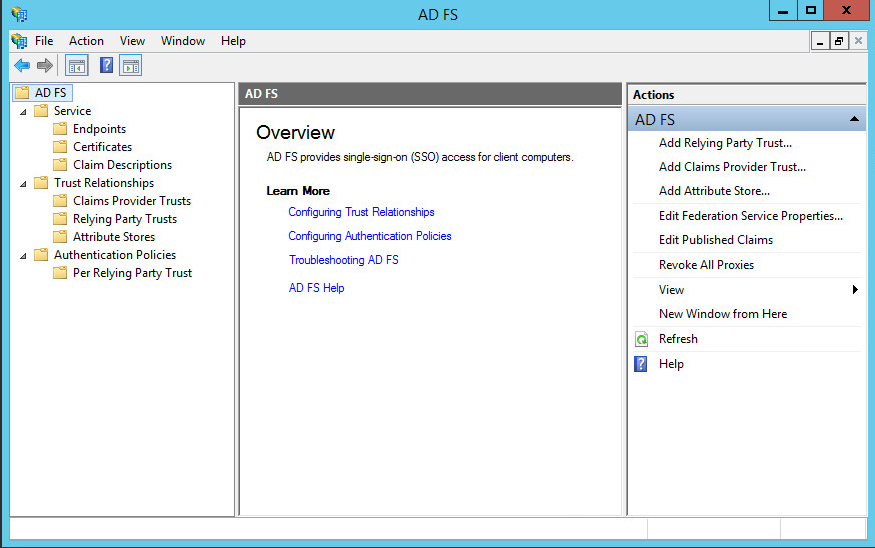Click folder icon beside Authentication Policies
Image resolution: width=875 pixels, height=548 pixels.
tap(41, 255)
